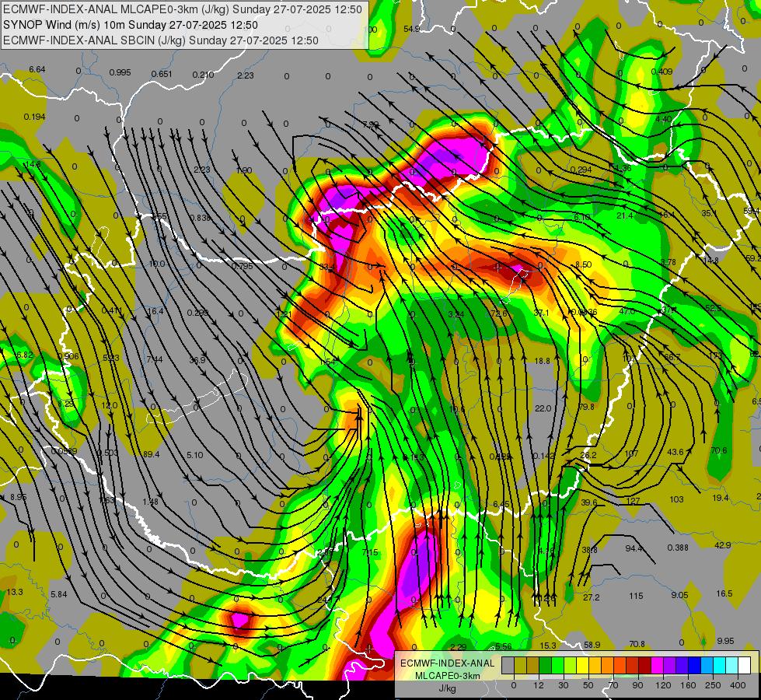Image resolution: width=761 pixels, height=700 pixels.
Task: Click legend tick label 400
Action: [738, 685]
